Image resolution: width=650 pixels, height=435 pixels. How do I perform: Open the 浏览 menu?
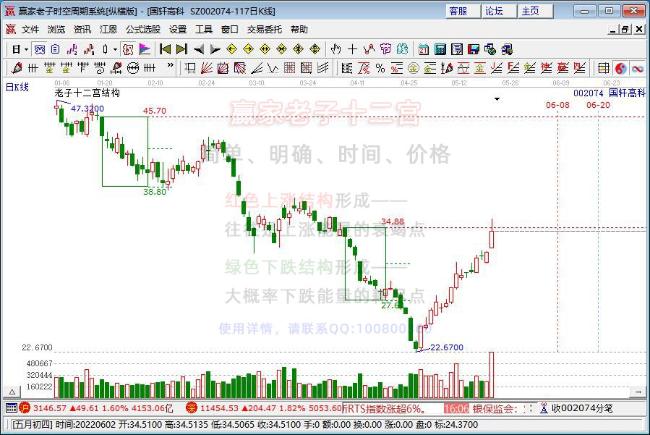pos(56,29)
